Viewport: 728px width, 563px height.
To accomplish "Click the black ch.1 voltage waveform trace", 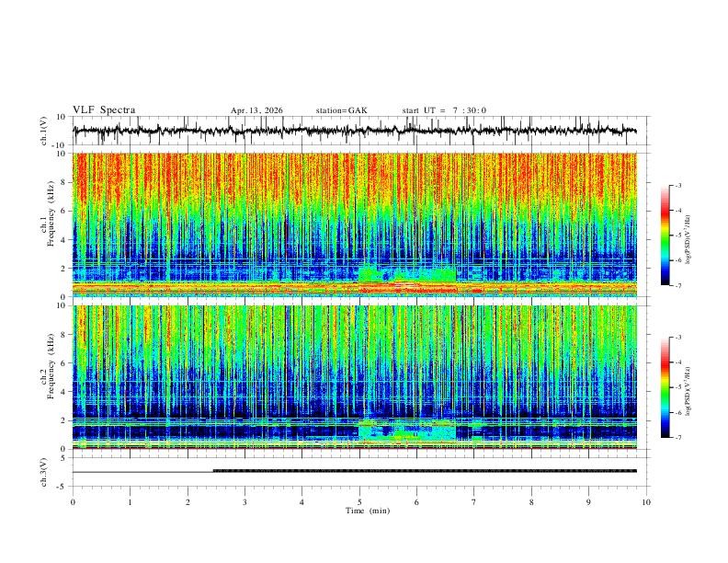I will coord(354,131).
